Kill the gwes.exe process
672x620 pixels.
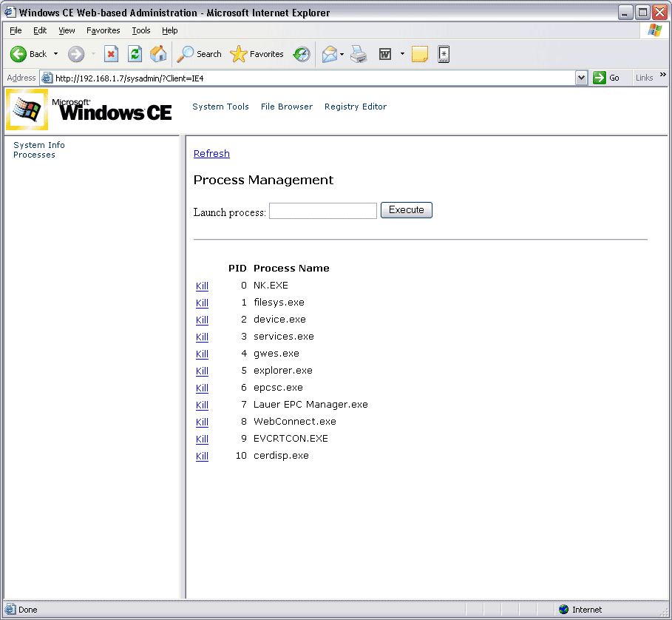coord(202,354)
